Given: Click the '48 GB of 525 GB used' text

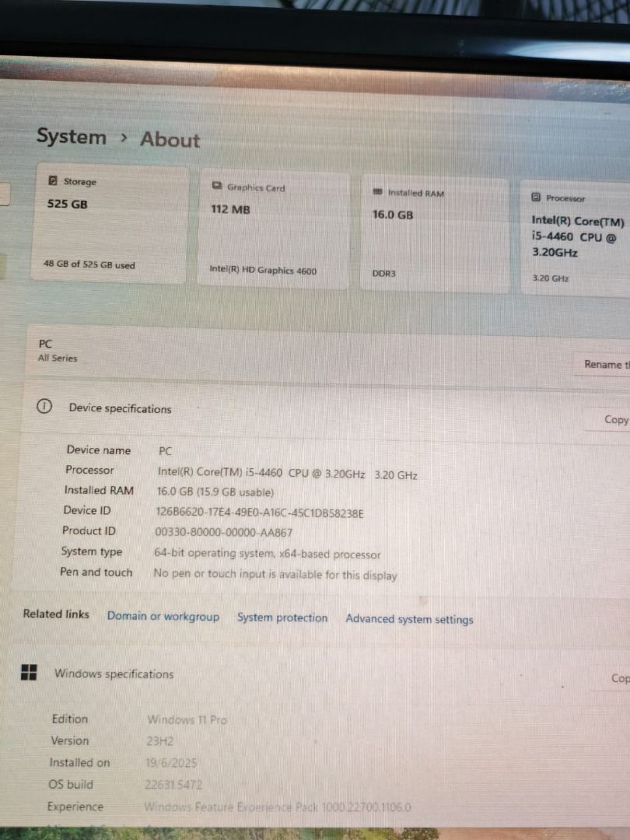Looking at the screenshot, I should [x=89, y=264].
